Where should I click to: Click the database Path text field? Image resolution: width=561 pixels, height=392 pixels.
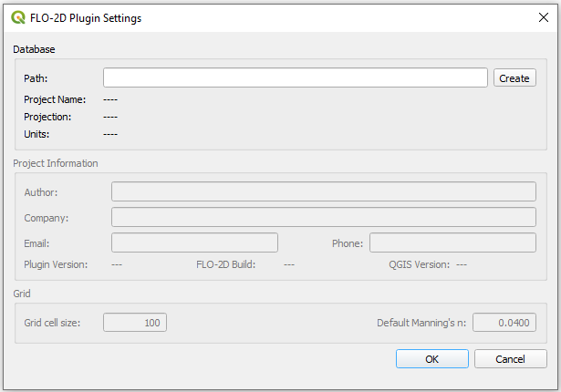[295, 78]
